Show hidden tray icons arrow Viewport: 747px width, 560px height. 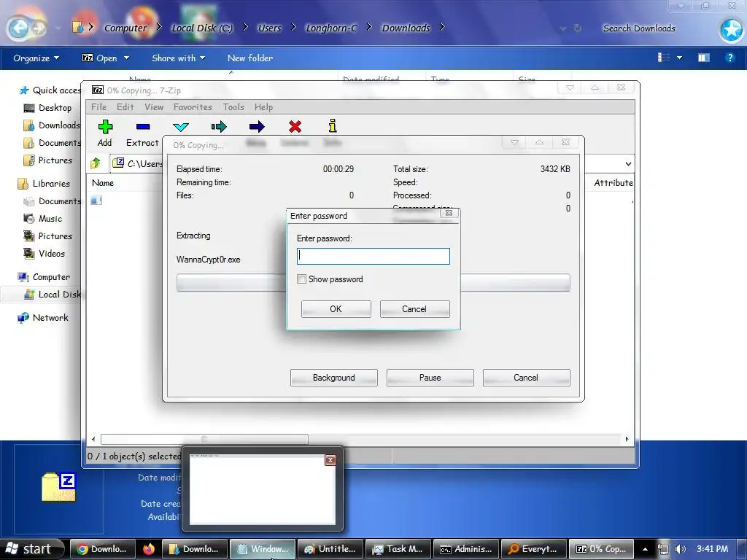tap(645, 549)
